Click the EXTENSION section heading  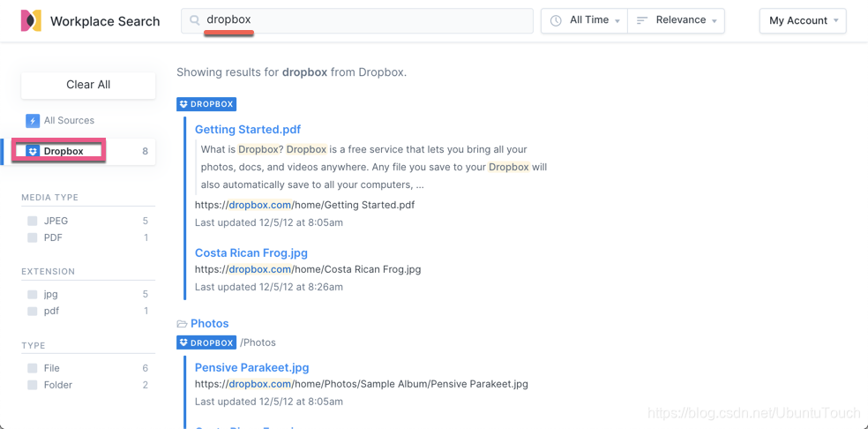(x=49, y=272)
